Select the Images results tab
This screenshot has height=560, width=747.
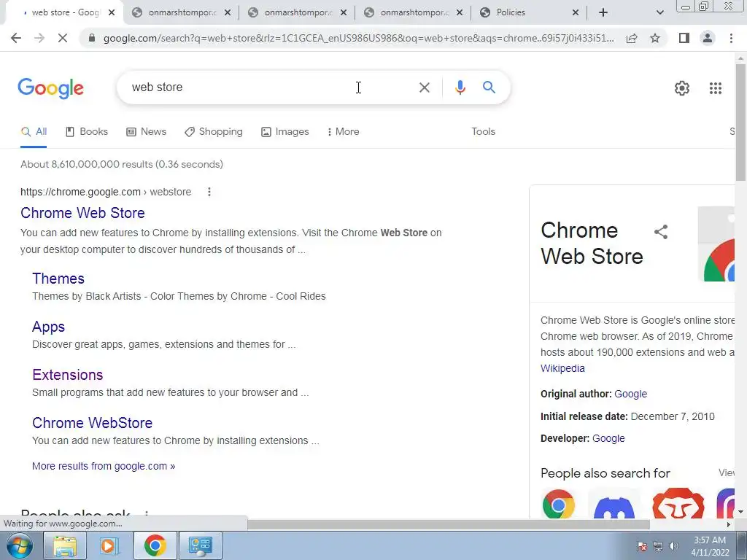tap(285, 132)
